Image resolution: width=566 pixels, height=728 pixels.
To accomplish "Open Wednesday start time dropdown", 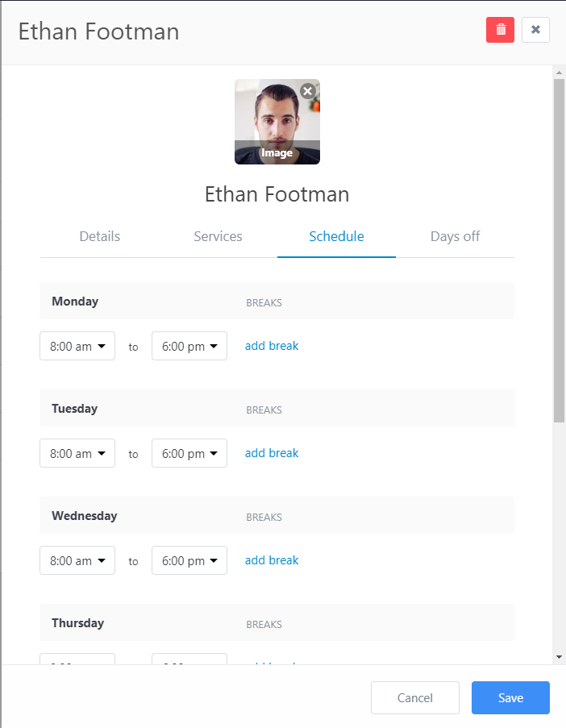I will (77, 560).
